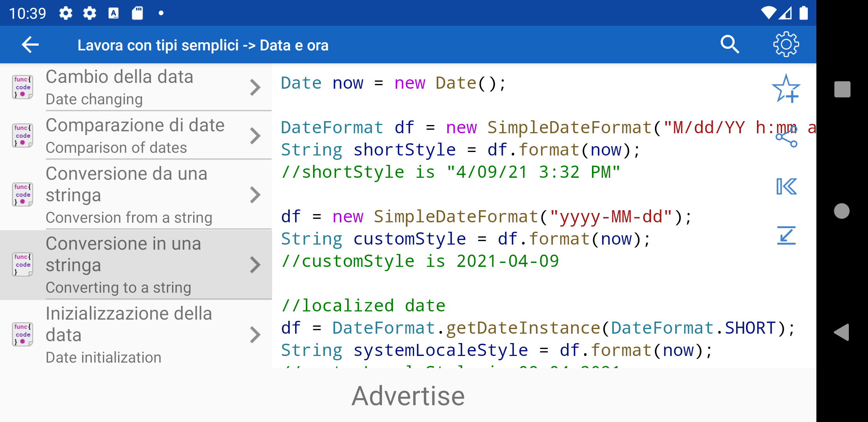Jump to first snippet icon

[786, 186]
